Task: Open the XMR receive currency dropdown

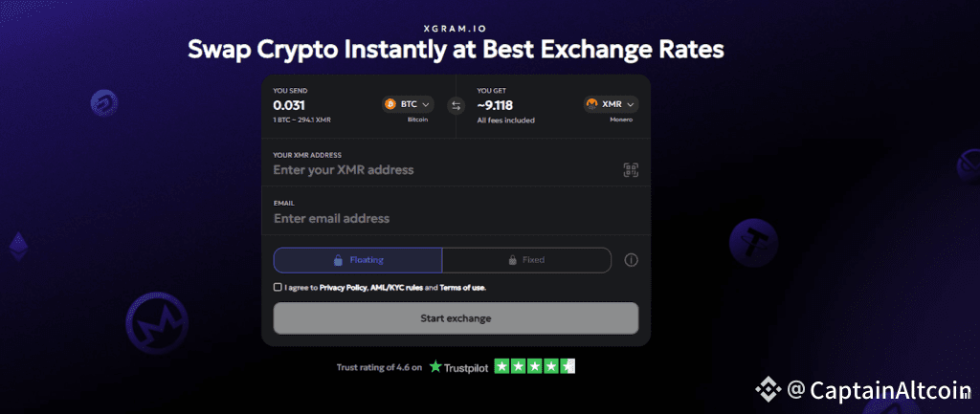Action: click(x=611, y=104)
